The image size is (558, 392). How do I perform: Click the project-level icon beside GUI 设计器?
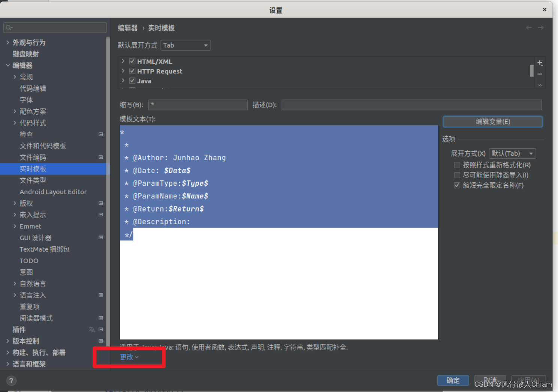click(100, 237)
